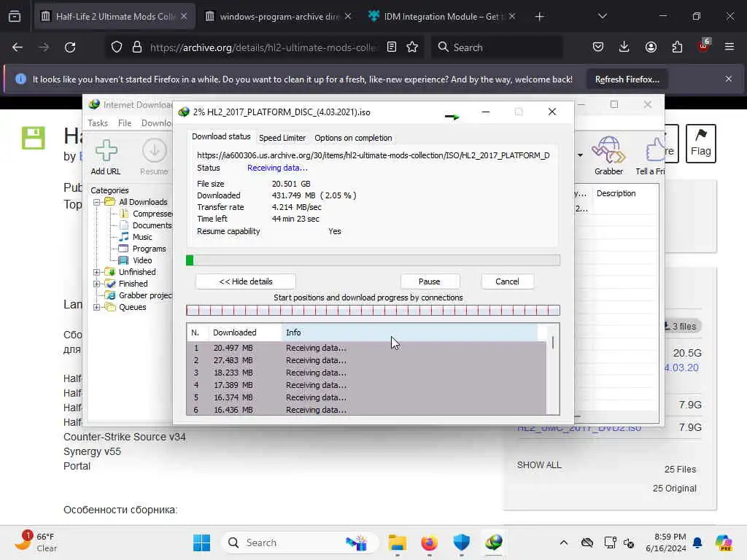The height and width of the screenshot is (560, 747).
Task: Click the site padlock security icon
Action: pyautogui.click(x=137, y=47)
